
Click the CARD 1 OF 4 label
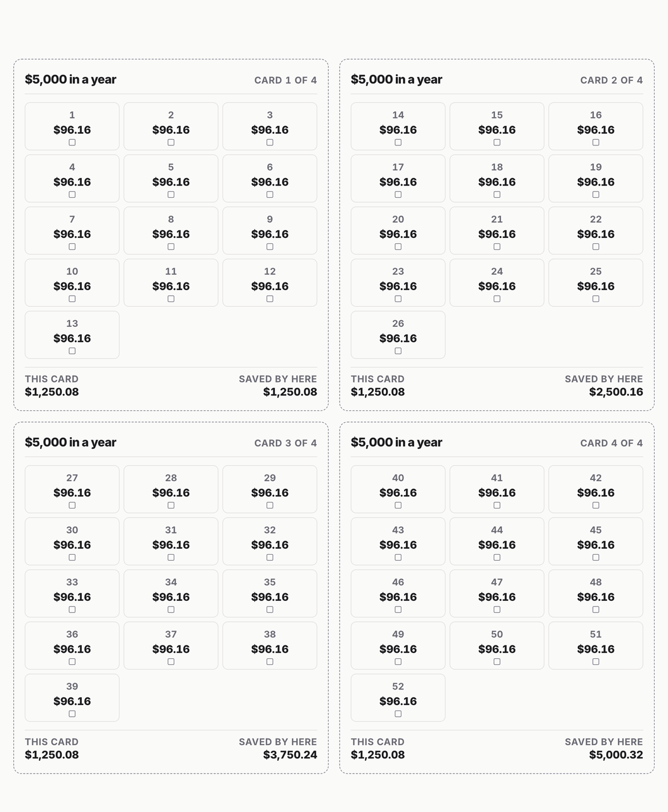[286, 80]
